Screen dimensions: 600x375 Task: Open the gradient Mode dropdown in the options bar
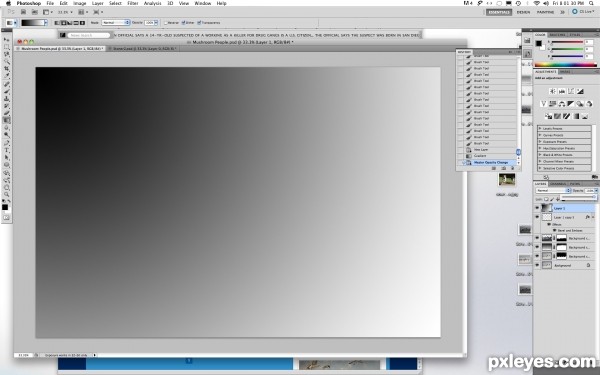point(116,23)
